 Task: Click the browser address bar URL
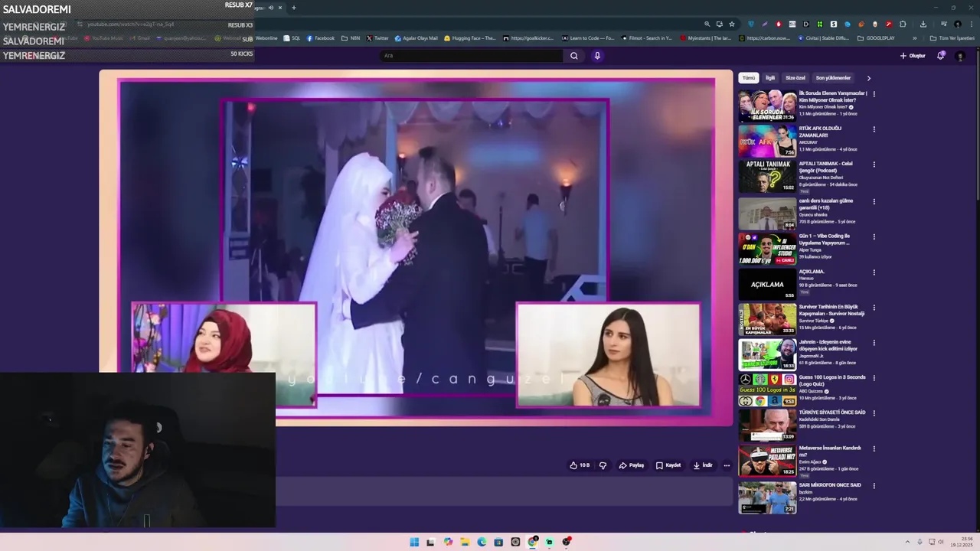[131, 24]
